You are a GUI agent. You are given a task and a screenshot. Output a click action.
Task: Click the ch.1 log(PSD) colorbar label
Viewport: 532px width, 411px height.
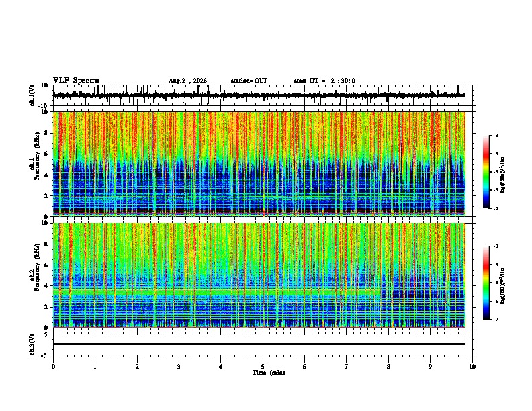point(502,175)
